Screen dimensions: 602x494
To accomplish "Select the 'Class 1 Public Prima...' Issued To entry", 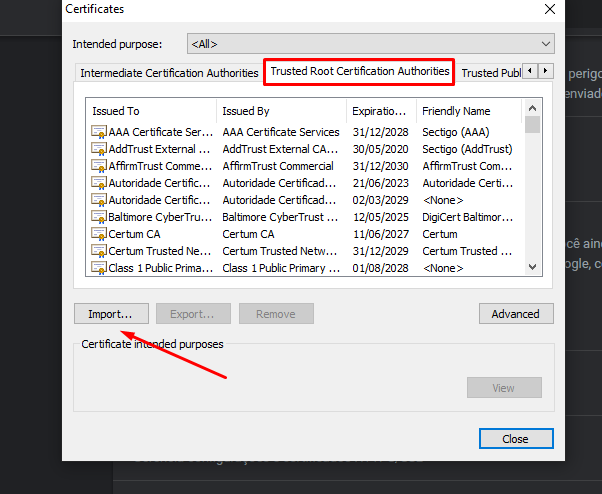I will click(x=160, y=268).
